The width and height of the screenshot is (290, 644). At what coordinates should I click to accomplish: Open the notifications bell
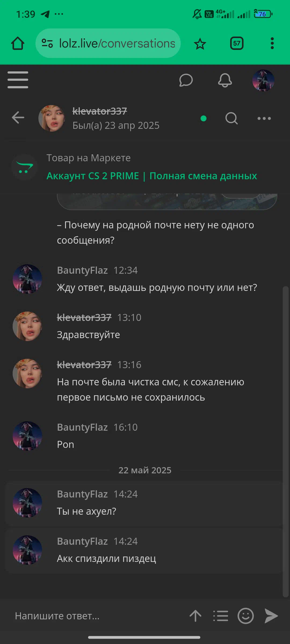pos(225,80)
